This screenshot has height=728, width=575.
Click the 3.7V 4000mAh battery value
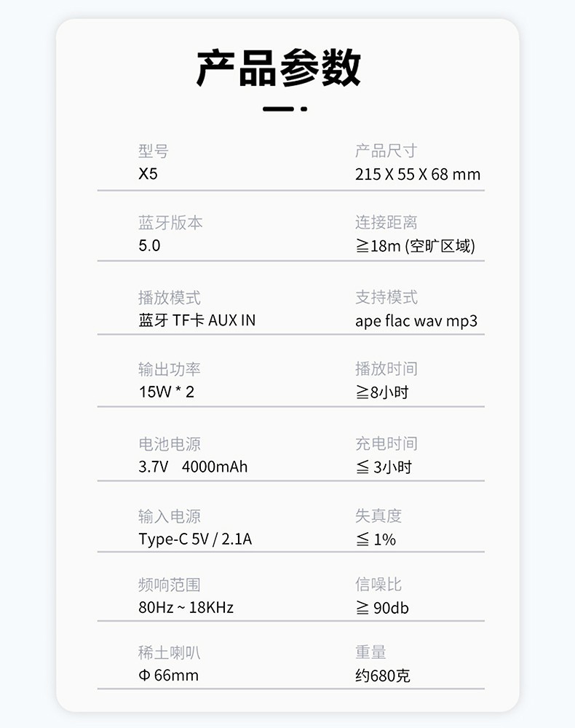(x=193, y=467)
